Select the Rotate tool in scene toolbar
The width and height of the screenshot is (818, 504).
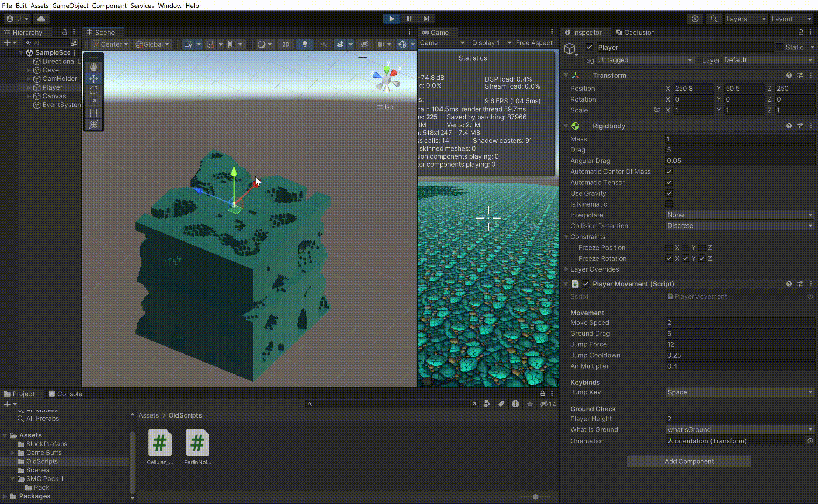tap(93, 90)
